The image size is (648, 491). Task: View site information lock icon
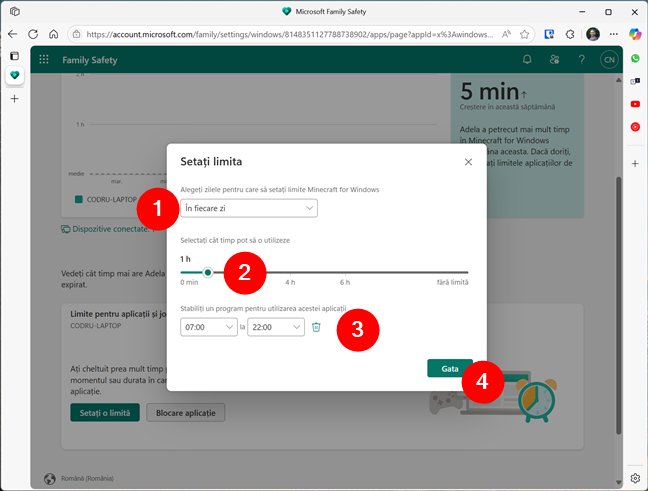[76, 35]
